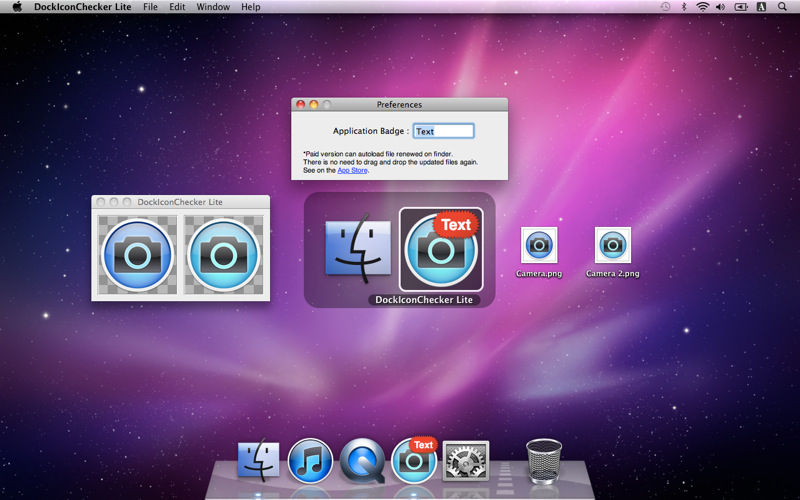This screenshot has height=500, width=800.
Task: Minimize the Preferences window
Action: coord(314,104)
